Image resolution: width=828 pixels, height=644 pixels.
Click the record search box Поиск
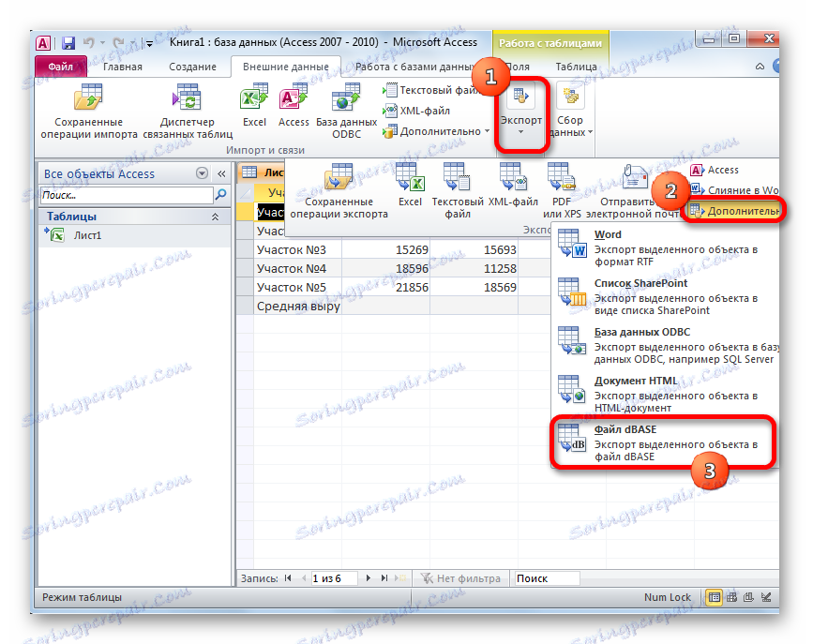547,578
